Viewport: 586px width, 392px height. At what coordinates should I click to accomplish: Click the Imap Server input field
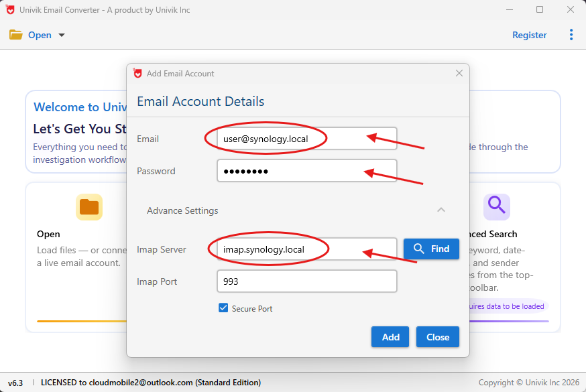(x=307, y=249)
